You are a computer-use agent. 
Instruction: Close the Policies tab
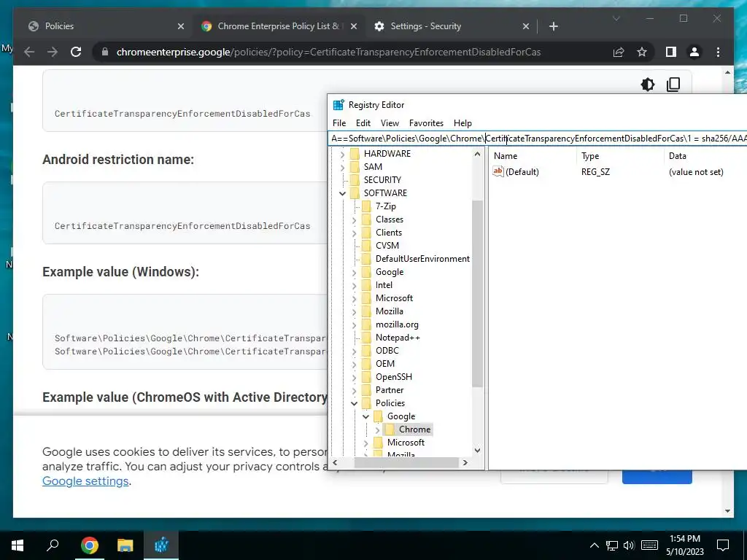pos(181,26)
